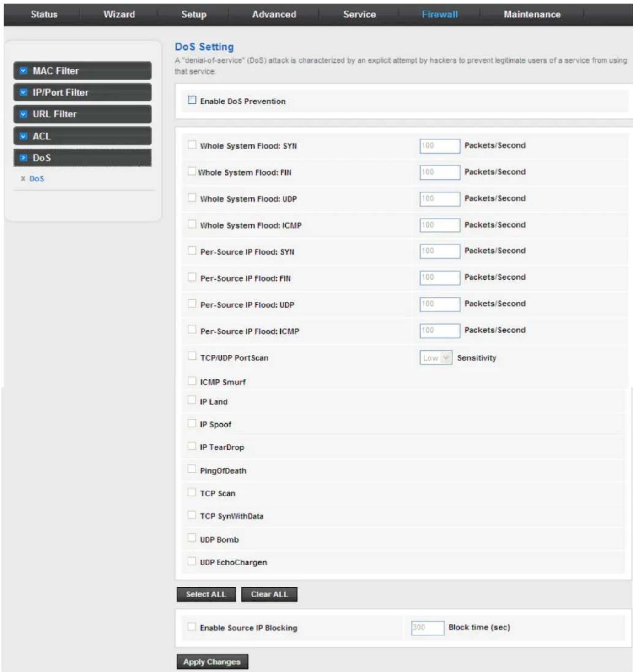The image size is (633, 672).
Task: Click the URL Filter arrow icon
Action: [x=24, y=114]
